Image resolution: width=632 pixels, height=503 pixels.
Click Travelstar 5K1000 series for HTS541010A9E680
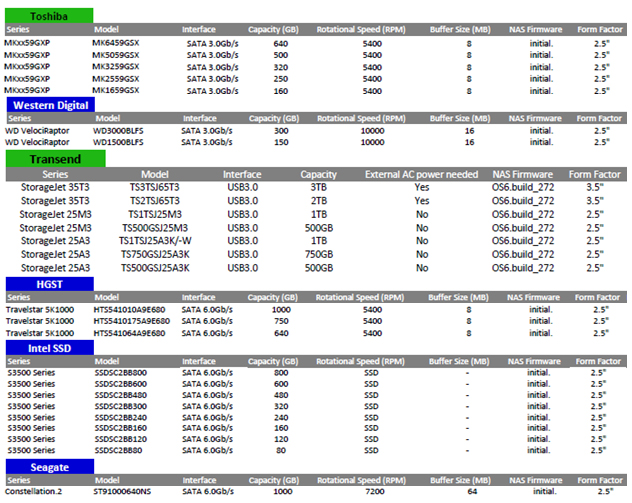[x=40, y=310]
